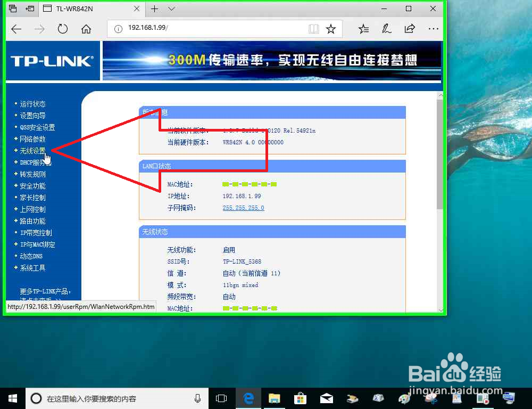Show tab previews chevron
This screenshot has width=532, height=409.
click(x=172, y=9)
